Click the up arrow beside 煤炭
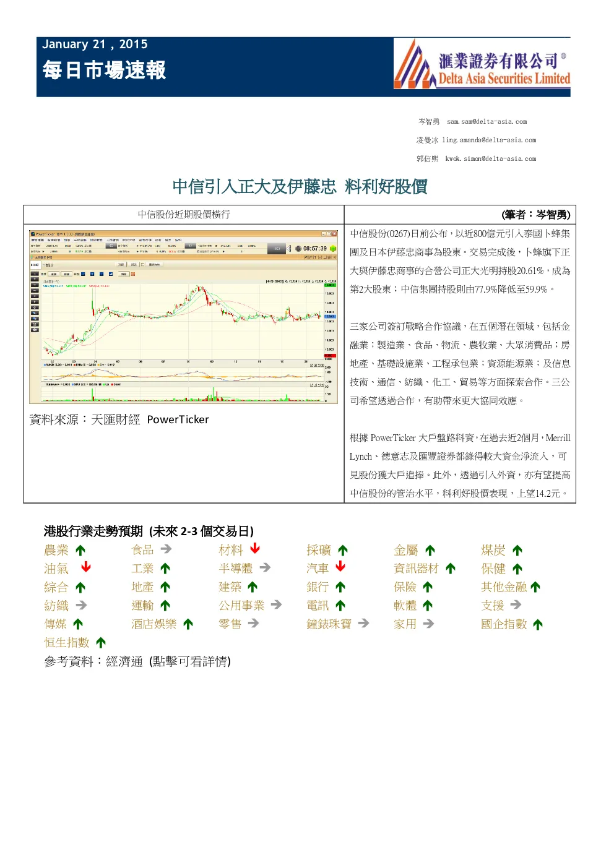614x868 pixels. (x=517, y=550)
